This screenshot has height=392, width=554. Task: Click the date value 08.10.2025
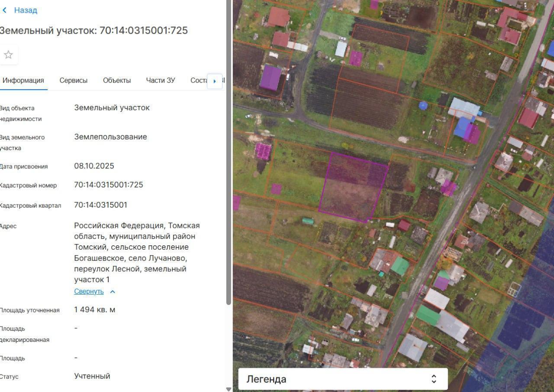(x=94, y=166)
